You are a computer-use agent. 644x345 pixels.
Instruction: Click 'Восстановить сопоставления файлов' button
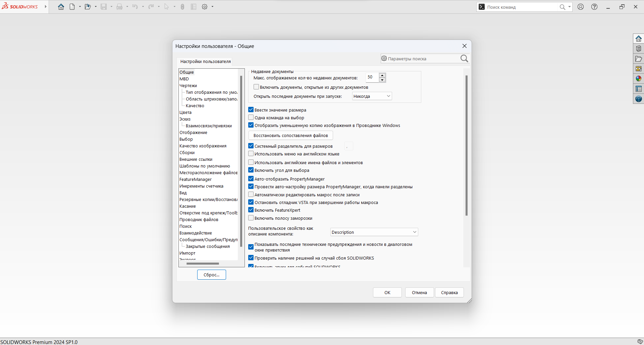pos(291,135)
